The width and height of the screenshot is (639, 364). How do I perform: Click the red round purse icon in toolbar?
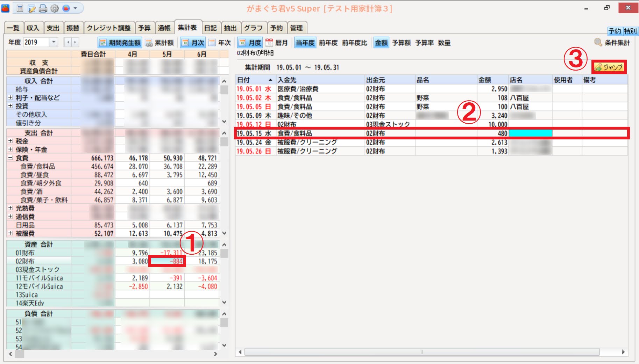coord(66,8)
